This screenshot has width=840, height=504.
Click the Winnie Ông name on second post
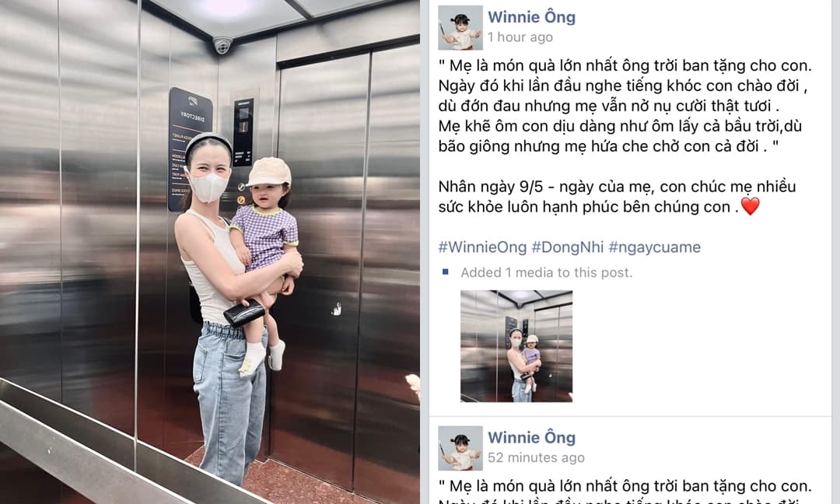pos(531,438)
